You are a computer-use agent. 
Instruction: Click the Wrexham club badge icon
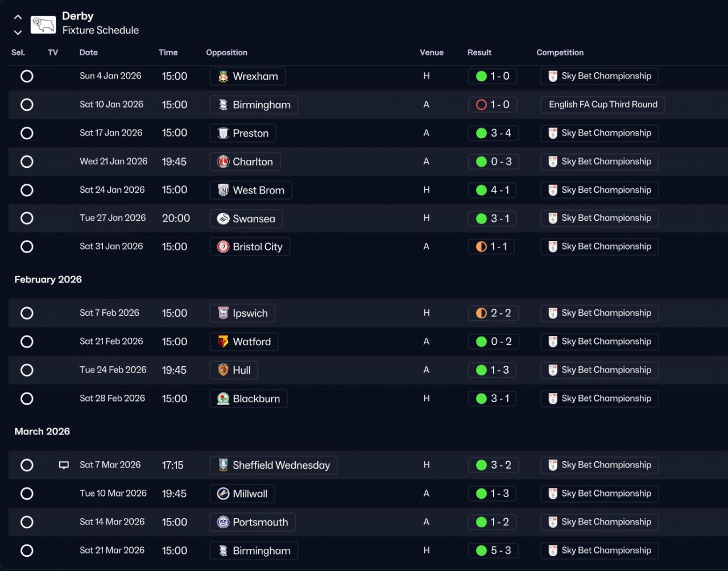click(224, 76)
